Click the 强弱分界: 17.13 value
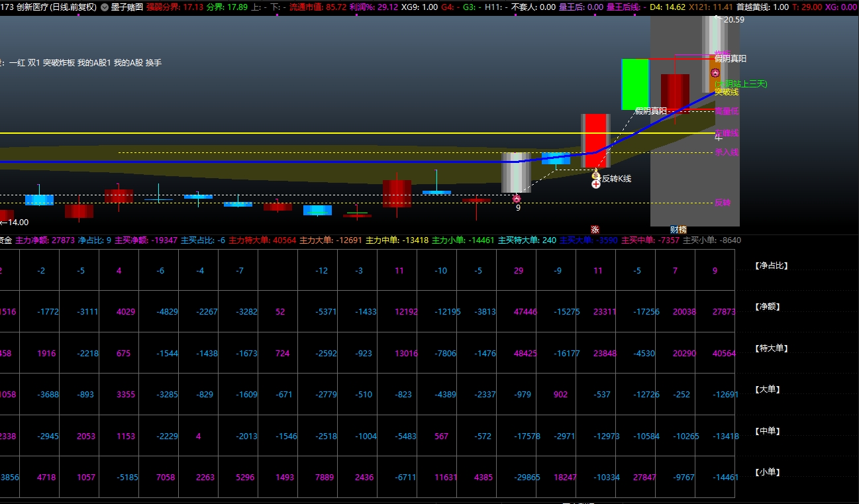Screen dimensions: 859x504 [175, 7]
